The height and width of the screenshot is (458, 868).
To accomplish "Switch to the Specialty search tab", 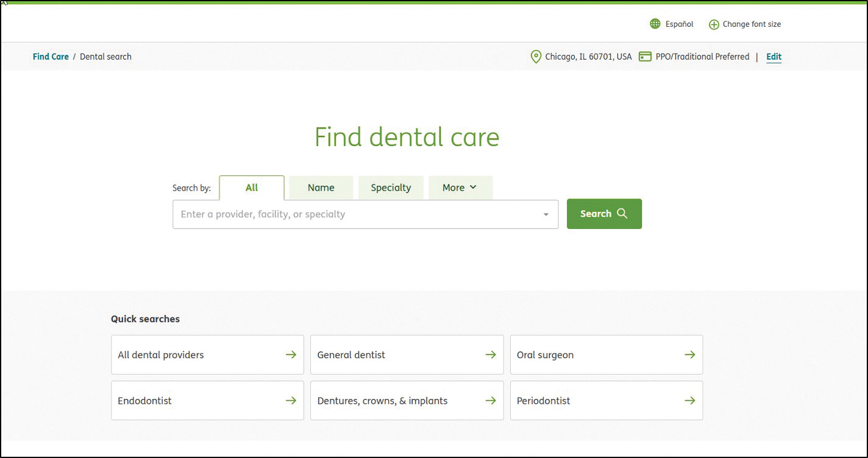I will pos(391,188).
